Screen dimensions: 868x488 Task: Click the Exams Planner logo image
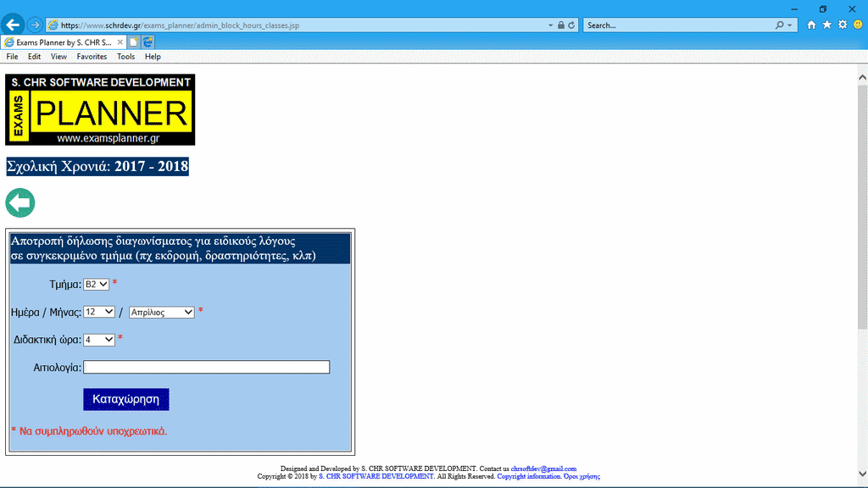click(x=100, y=109)
